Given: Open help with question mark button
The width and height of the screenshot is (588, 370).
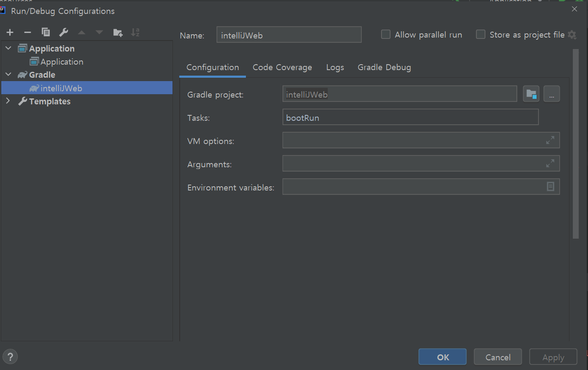Looking at the screenshot, I should [x=11, y=356].
